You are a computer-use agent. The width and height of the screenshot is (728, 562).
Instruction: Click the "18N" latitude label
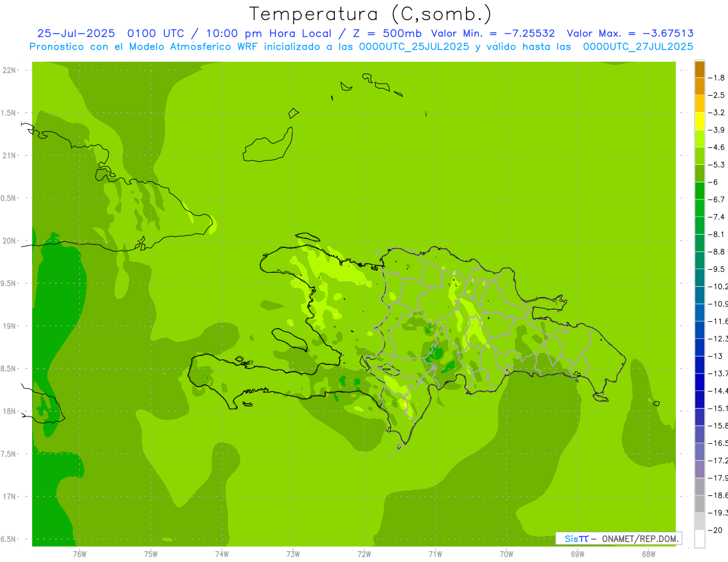click(9, 411)
